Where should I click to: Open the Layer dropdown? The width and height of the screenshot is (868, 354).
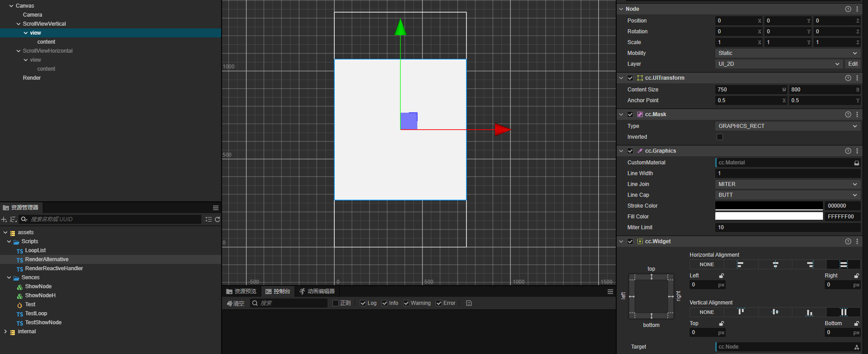click(x=779, y=64)
